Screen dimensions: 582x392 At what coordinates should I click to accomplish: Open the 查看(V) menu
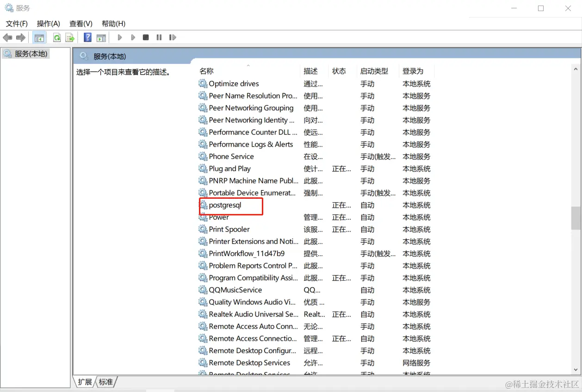[81, 24]
